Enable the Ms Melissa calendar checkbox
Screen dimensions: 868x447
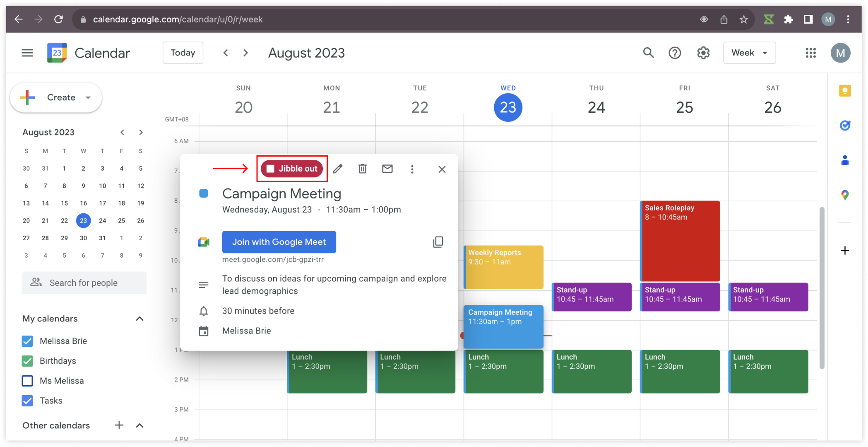[x=27, y=381]
